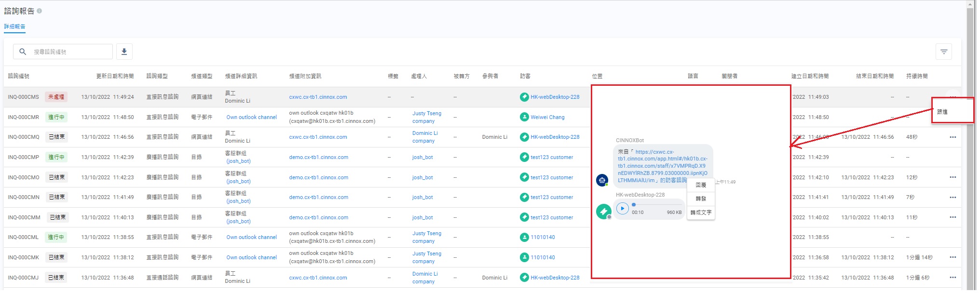This screenshot has height=293, width=980.
Task: Switch to the 詳細報告 tab
Action: [14, 27]
